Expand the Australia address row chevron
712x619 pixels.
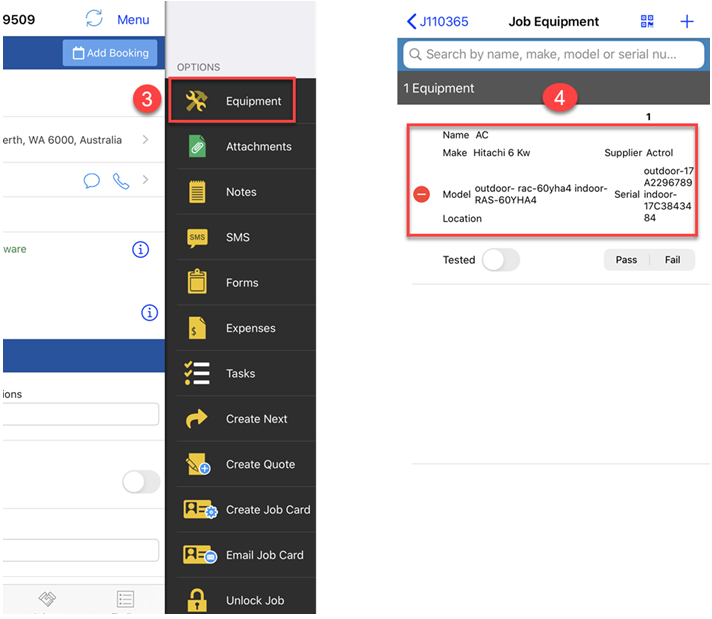pos(145,139)
